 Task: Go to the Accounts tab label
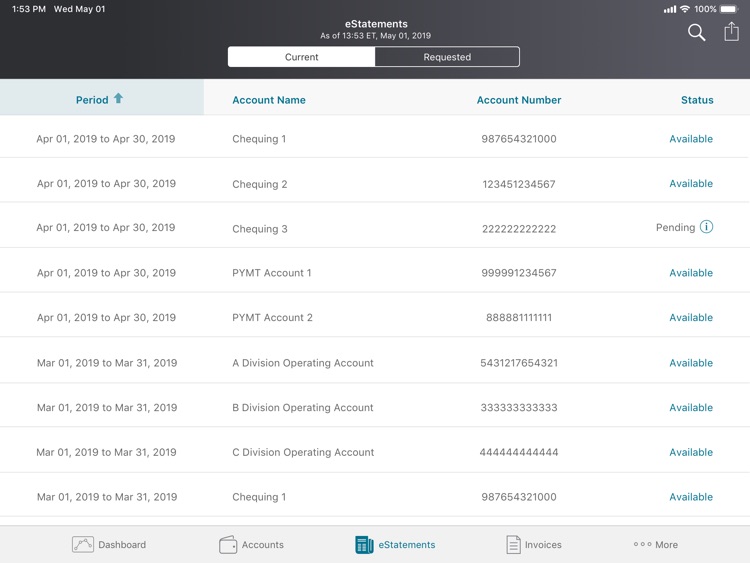point(263,544)
